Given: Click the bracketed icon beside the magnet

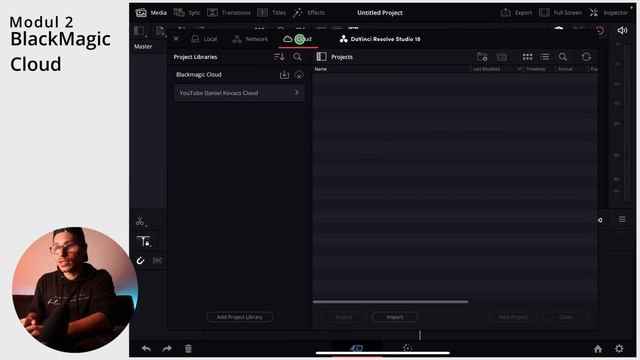Looking at the screenshot, I should 157,260.
